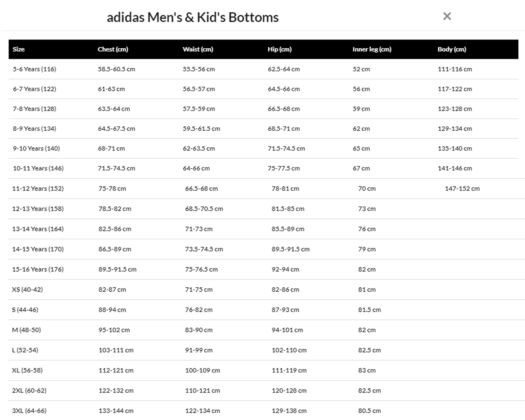Screen dimensions: 525x420
Task: Click the 9-10 Years (140) size label
Action: coord(36,149)
